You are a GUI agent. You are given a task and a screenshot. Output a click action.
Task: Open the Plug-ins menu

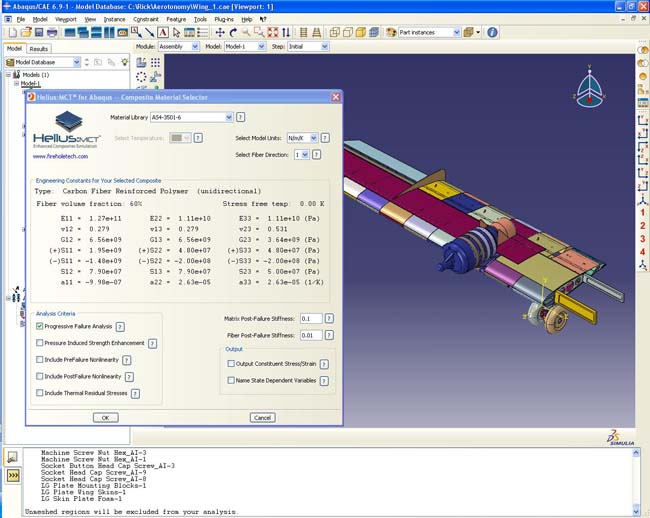[x=224, y=19]
